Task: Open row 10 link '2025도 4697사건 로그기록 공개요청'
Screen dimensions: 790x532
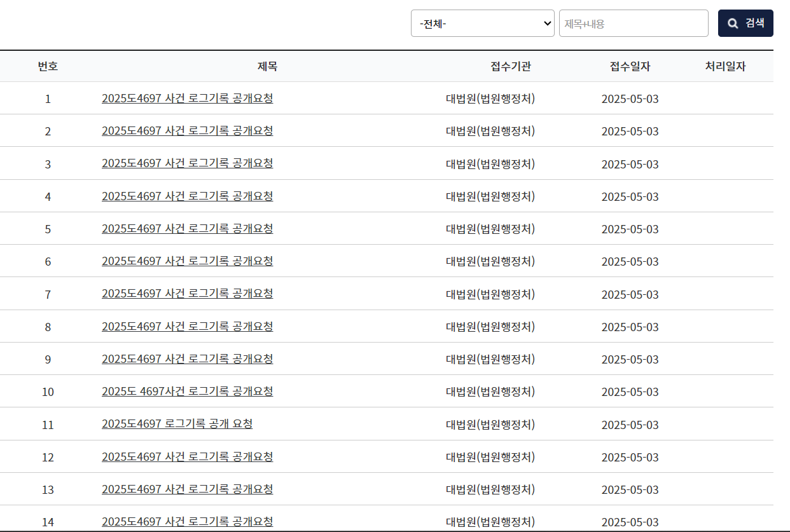Action: click(187, 392)
